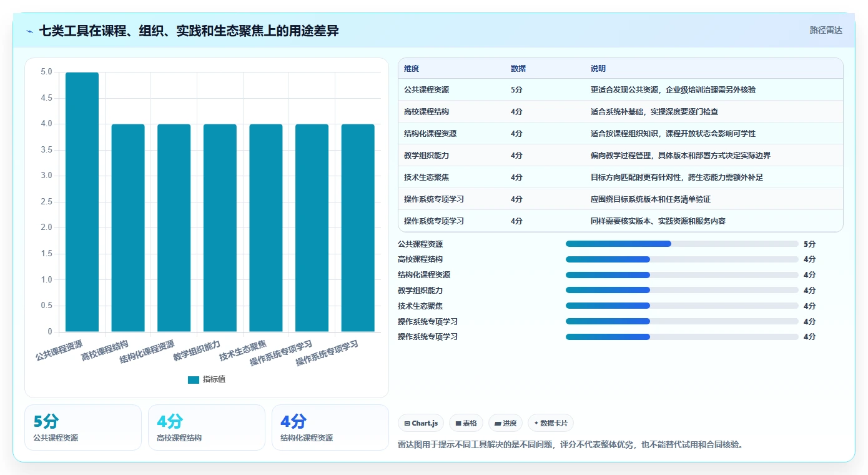Click the table description 更适合发现公共资源，企业级培训治理需另外核验
This screenshot has width=868, height=475.
[x=673, y=90]
